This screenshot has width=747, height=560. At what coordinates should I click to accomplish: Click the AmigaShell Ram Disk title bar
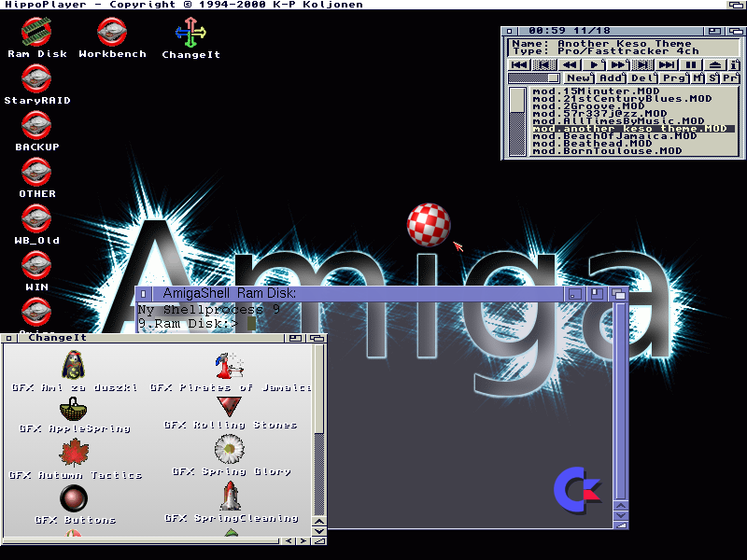click(358, 293)
